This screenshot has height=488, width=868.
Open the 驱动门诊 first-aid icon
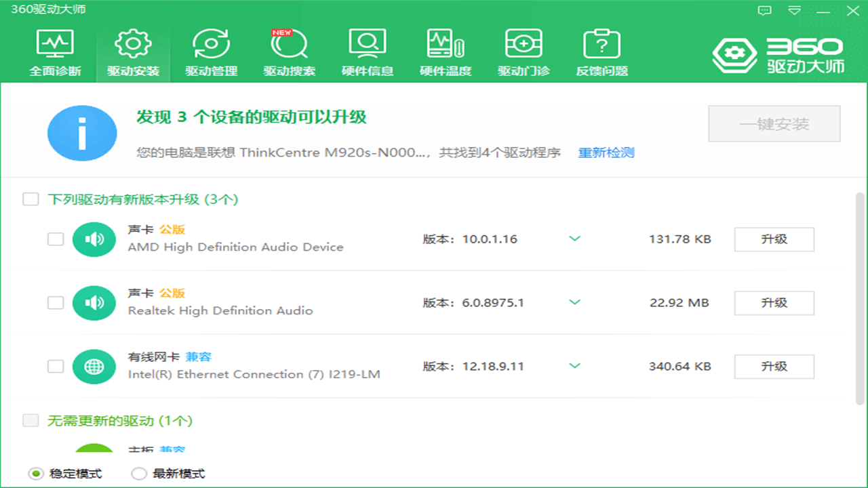pos(524,44)
